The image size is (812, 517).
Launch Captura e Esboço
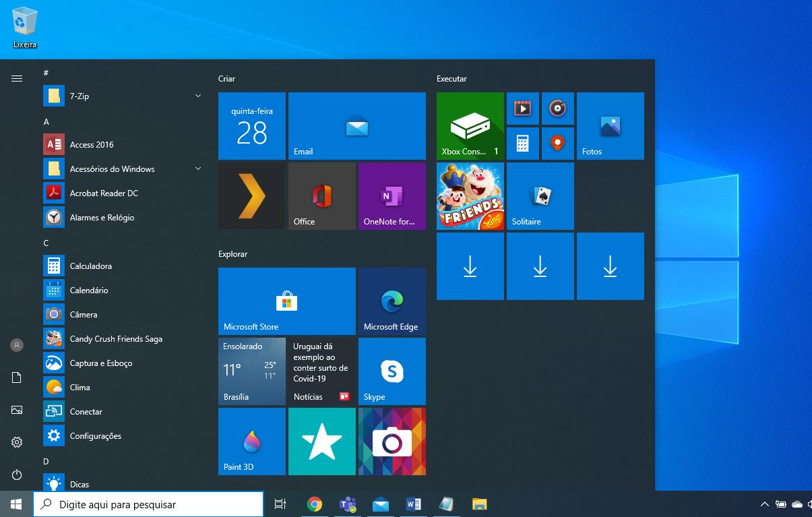pyautogui.click(x=124, y=363)
